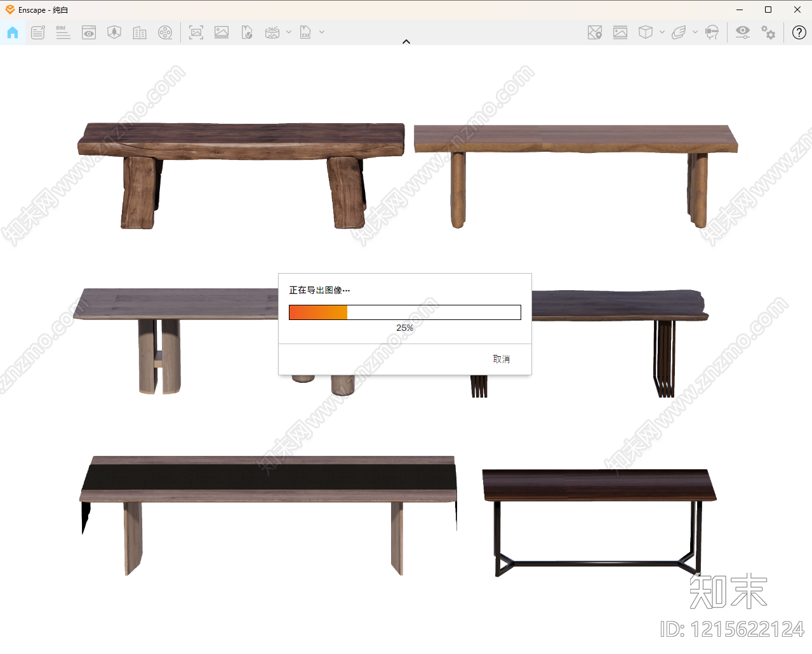Click the screenshot capture icon
The image size is (812, 654).
(196, 32)
